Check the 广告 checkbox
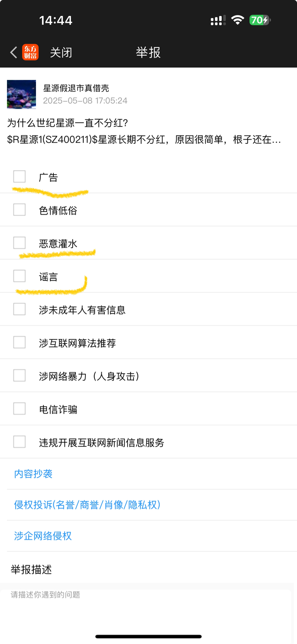 tap(19, 176)
